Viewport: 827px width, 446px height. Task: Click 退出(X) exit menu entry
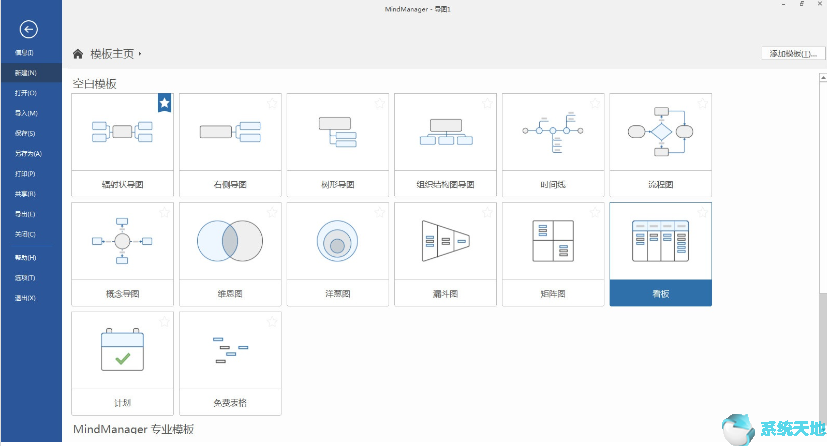[25, 298]
